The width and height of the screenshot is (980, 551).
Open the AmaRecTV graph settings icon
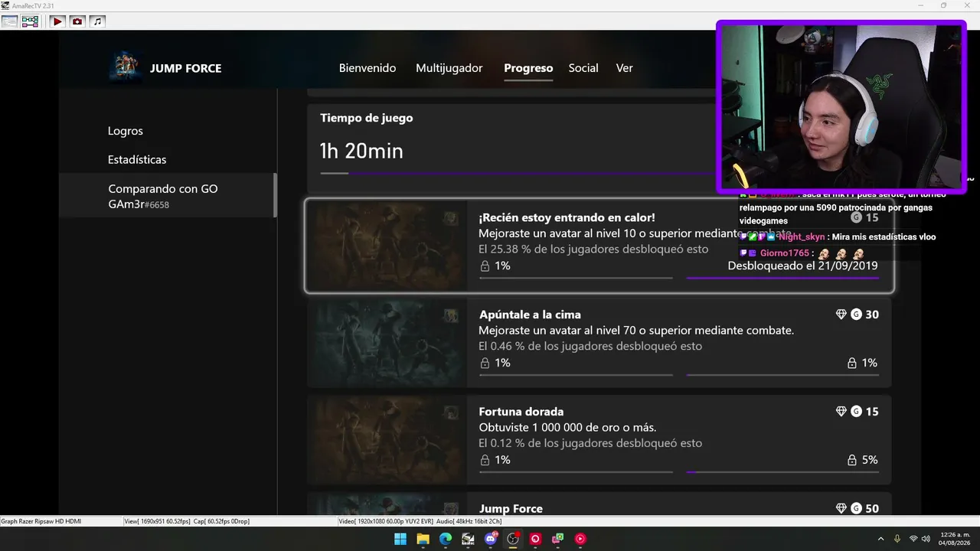pyautogui.click(x=30, y=21)
